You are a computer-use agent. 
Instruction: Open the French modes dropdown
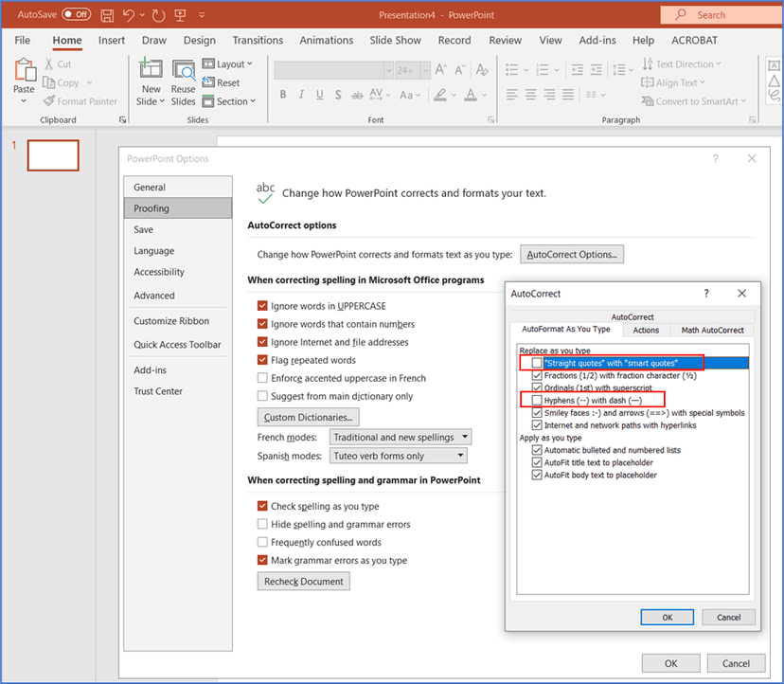click(401, 438)
